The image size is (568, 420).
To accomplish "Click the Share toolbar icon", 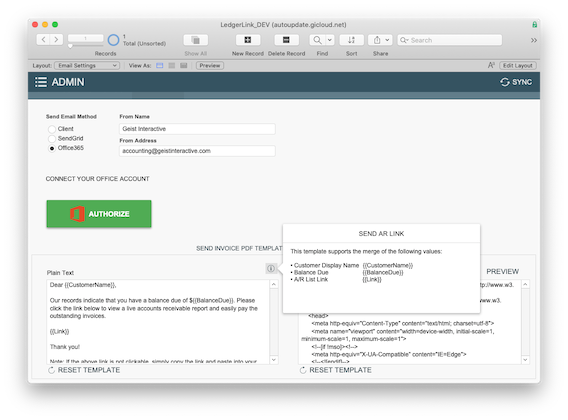I will pyautogui.click(x=377, y=40).
